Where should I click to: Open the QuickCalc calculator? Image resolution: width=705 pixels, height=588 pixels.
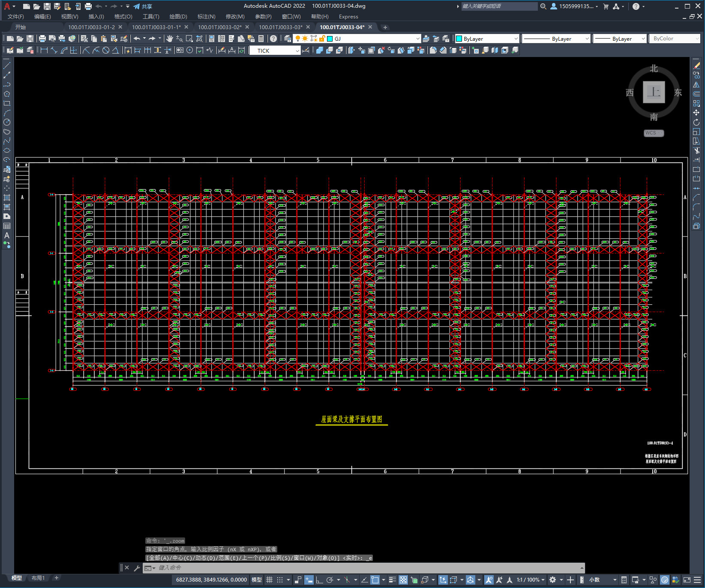(261, 39)
